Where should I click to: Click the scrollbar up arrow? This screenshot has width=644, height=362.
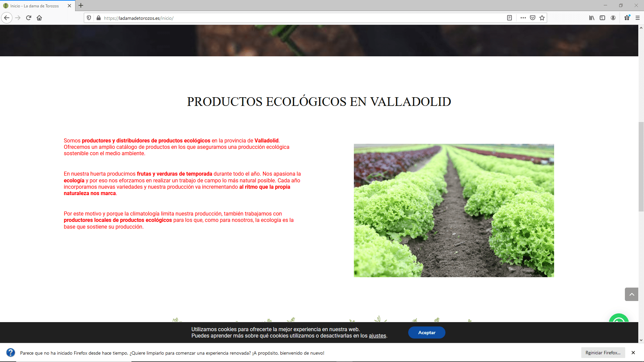point(641,28)
